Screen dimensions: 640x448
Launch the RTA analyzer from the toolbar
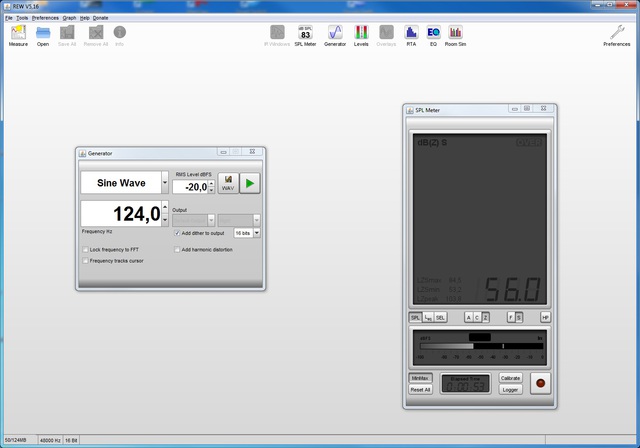tap(411, 36)
